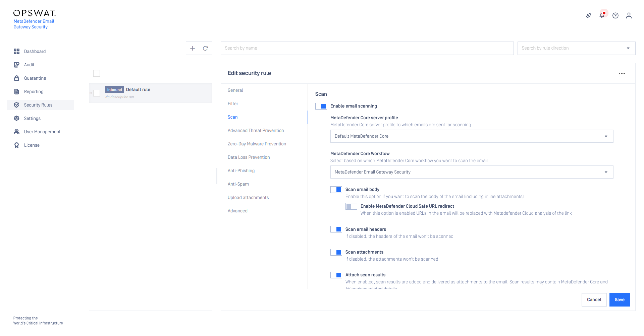This screenshot has width=644, height=336.
Task: Click the Inbound direction tag
Action: pos(114,90)
